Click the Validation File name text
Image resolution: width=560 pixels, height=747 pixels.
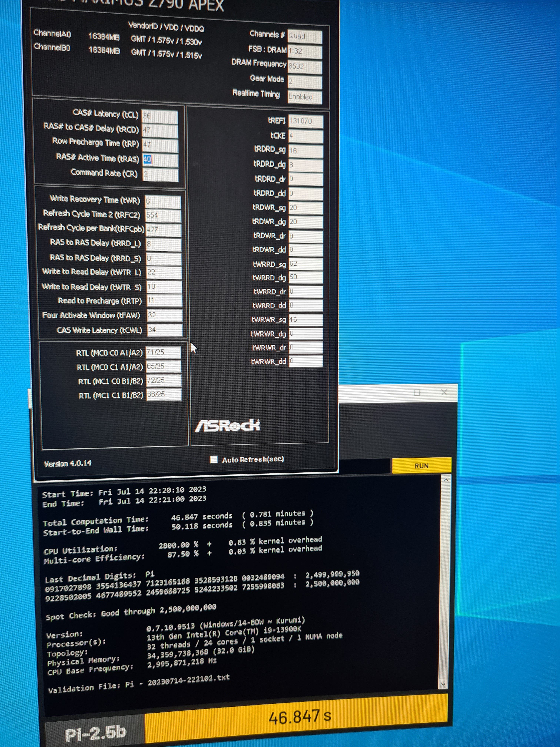188,680
